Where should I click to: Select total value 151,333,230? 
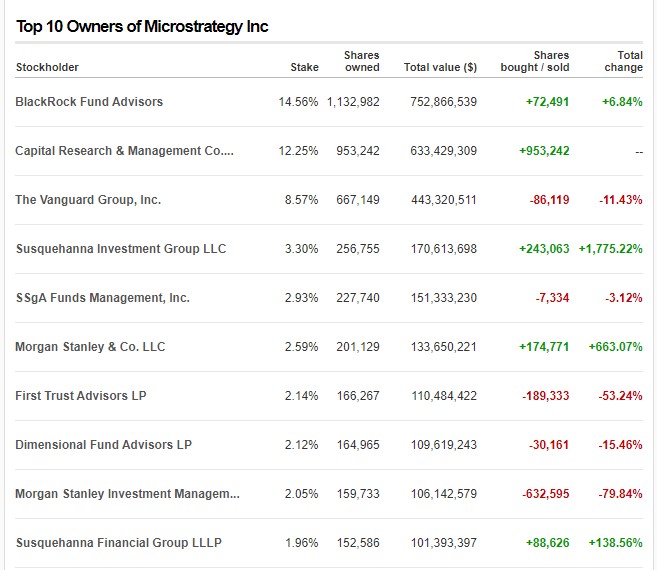[443, 298]
